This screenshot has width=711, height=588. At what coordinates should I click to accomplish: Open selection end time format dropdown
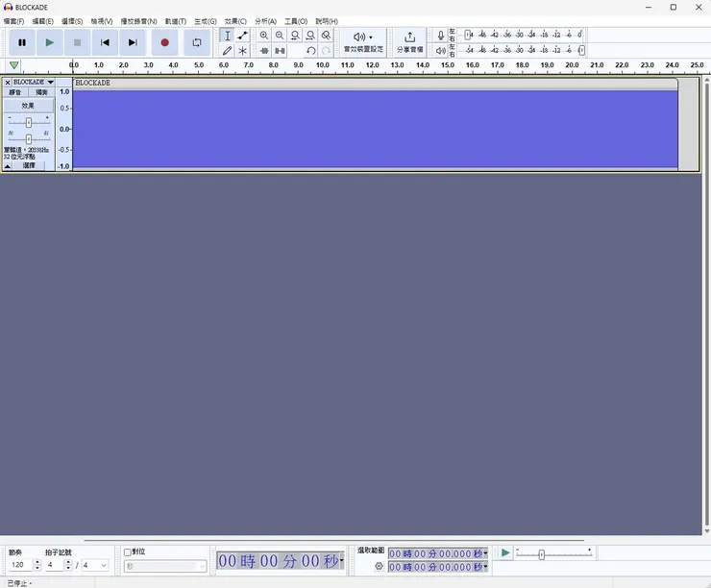click(x=485, y=567)
